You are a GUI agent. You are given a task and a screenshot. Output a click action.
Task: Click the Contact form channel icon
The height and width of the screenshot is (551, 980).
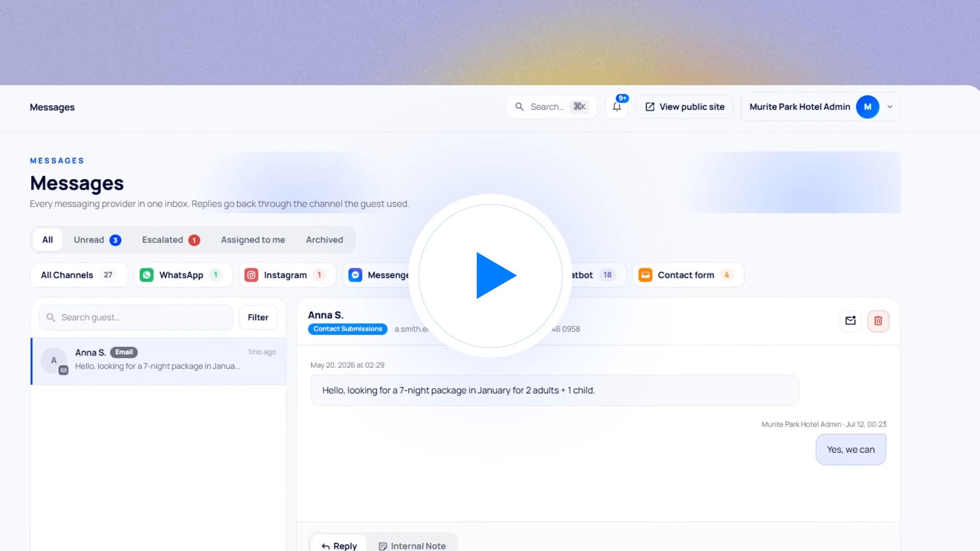coord(645,275)
